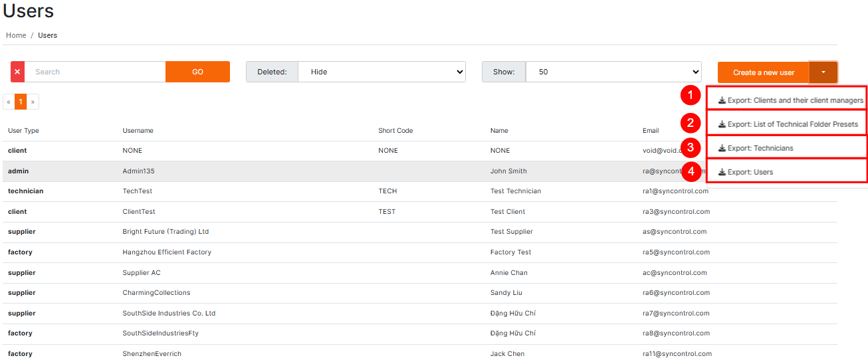Click download icon beside Export: Technicians
Image resolution: width=868 pixels, height=362 pixels.
[722, 148]
